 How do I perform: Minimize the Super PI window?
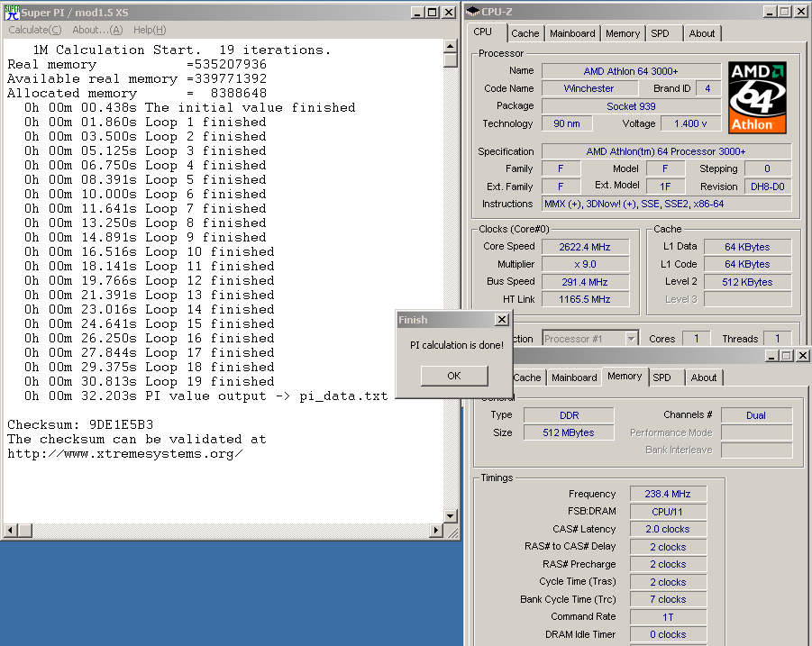(417, 13)
